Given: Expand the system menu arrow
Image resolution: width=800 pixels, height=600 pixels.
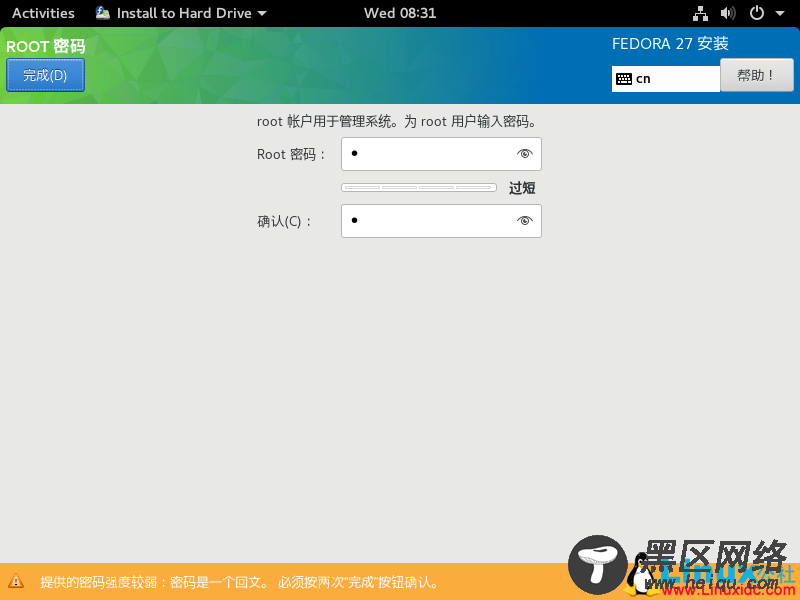Looking at the screenshot, I should (x=780, y=14).
